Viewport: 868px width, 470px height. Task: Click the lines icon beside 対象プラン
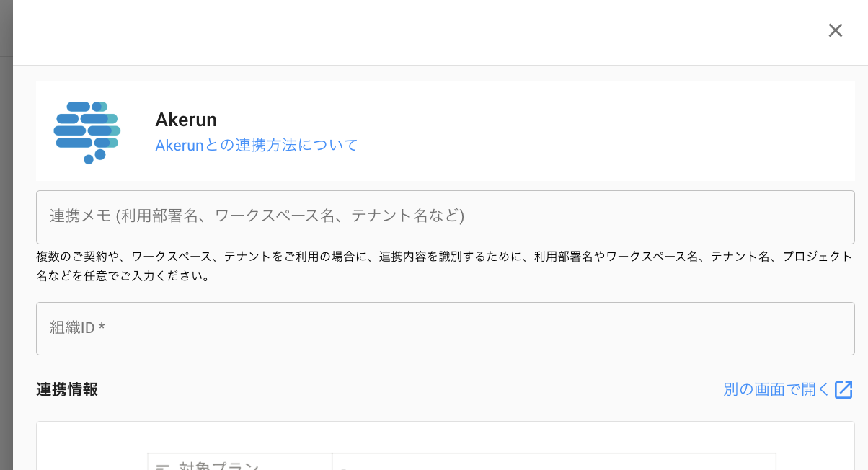[164, 466]
